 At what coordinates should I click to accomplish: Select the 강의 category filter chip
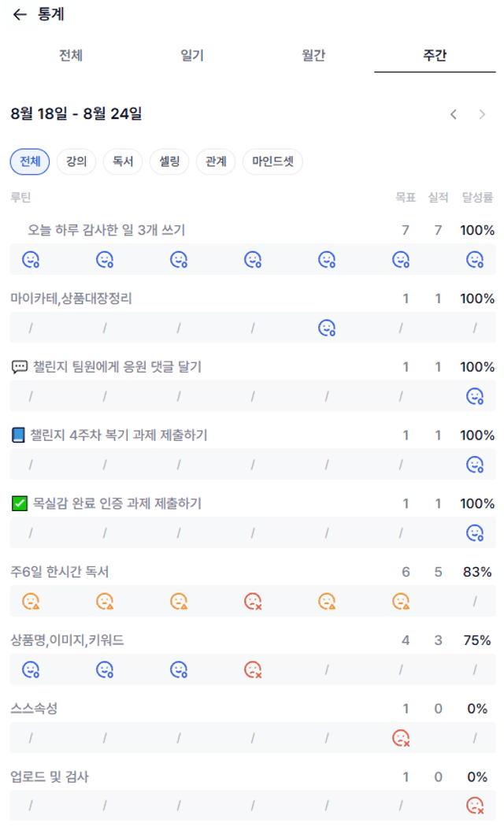point(76,161)
